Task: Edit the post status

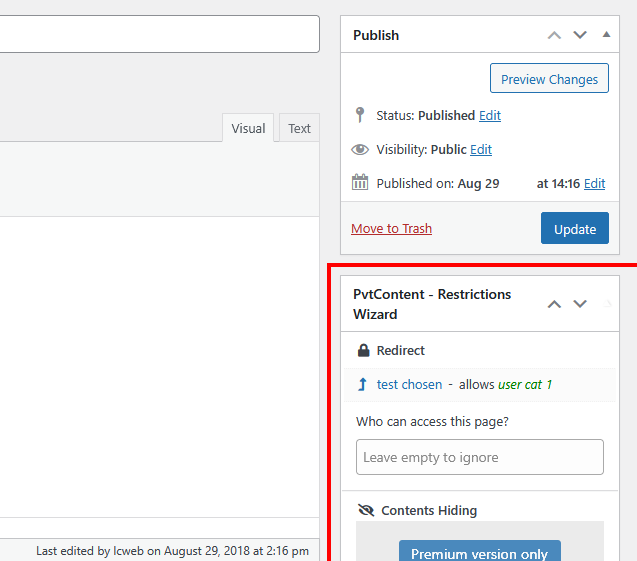Action: [490, 115]
